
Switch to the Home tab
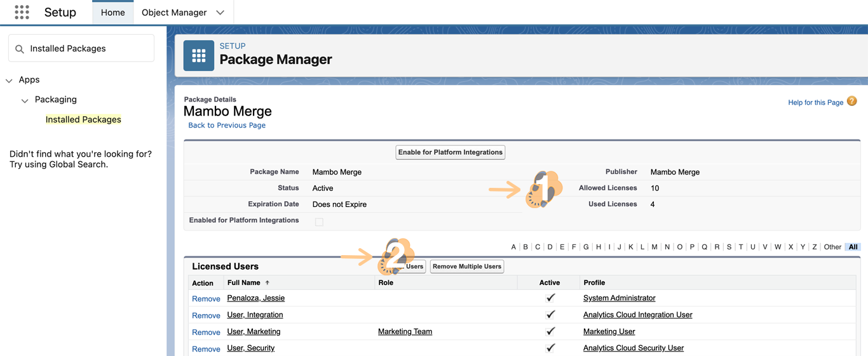click(112, 13)
